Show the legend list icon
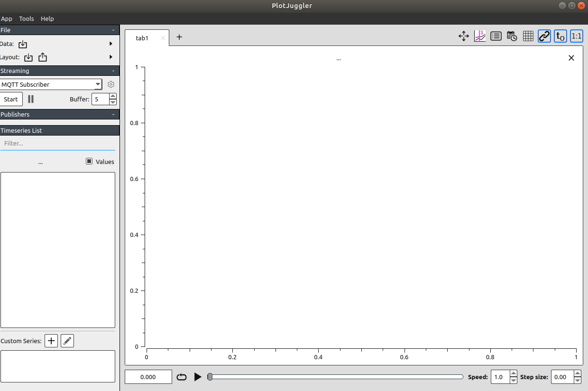This screenshot has width=588, height=391. [x=496, y=36]
